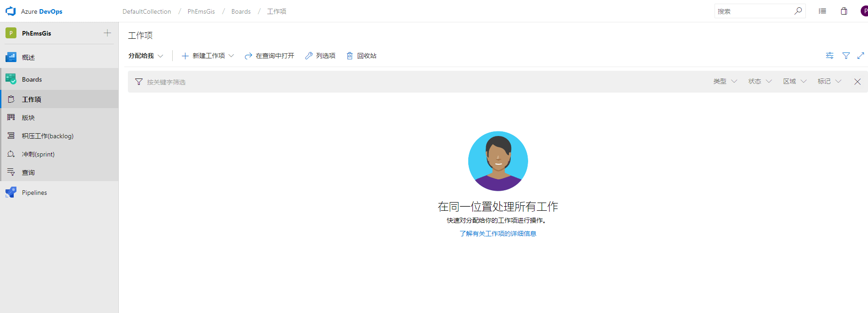Click the Azure DevOps logo icon

pos(11,11)
